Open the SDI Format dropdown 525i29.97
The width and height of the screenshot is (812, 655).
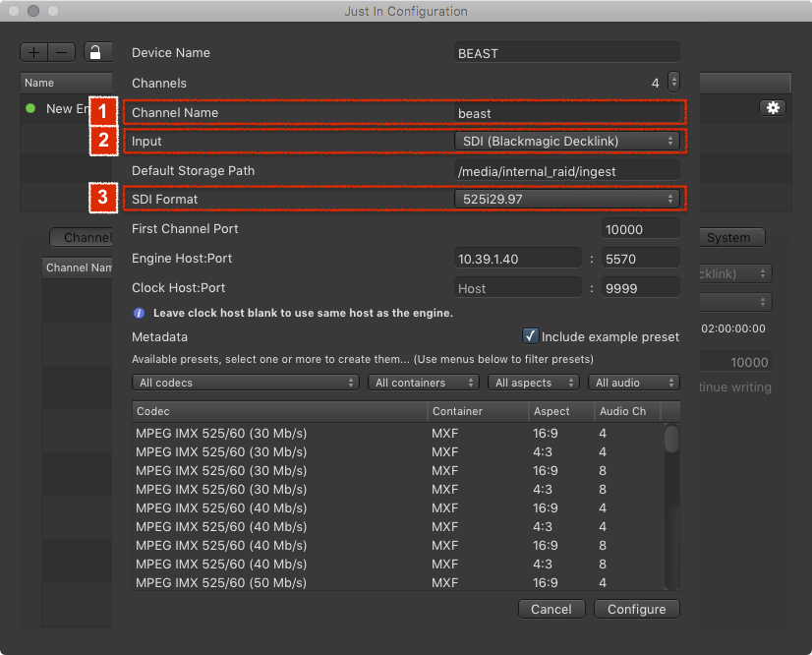(566, 199)
